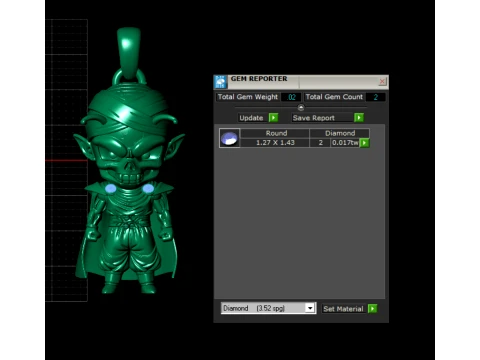Viewport: 480px width, 360px height.
Task: Click the Gem Reporter logo icon
Action: (x=220, y=82)
